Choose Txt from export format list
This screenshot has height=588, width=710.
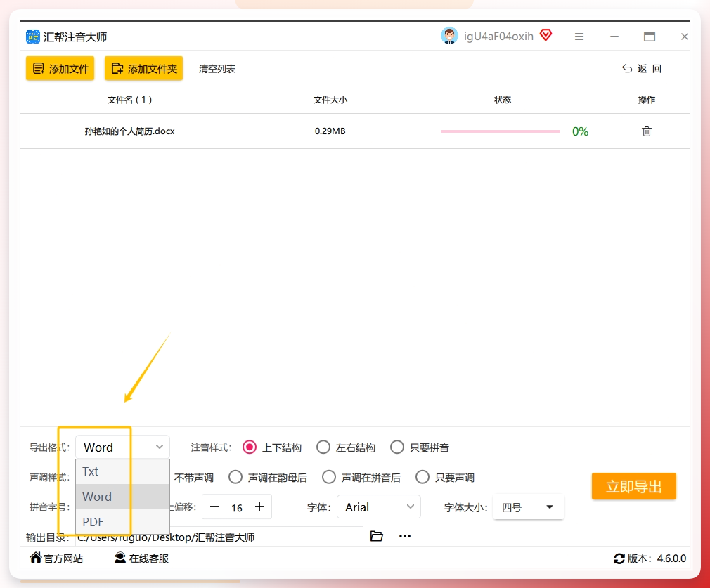(122, 471)
